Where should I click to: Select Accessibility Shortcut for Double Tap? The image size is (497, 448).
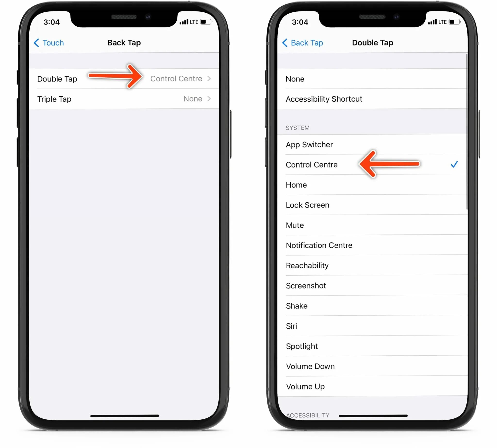tap(324, 99)
